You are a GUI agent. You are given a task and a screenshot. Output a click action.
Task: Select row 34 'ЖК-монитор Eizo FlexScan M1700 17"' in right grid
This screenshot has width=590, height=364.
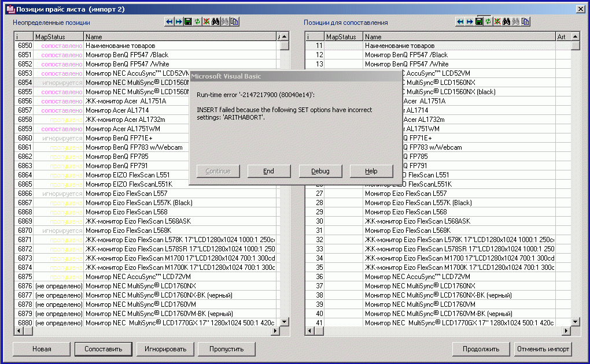click(438, 258)
